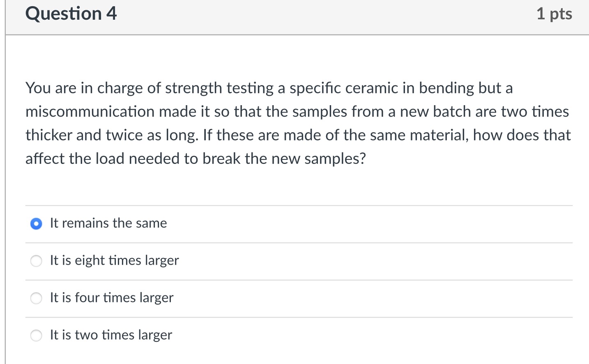The width and height of the screenshot is (589, 364).
Task: Click the "It is eight times larger" answer text
Action: point(114,260)
